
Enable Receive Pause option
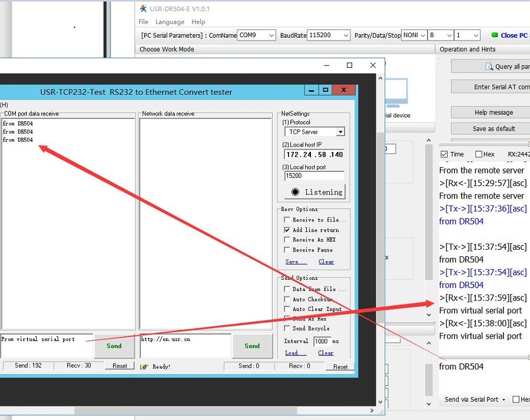coord(287,250)
